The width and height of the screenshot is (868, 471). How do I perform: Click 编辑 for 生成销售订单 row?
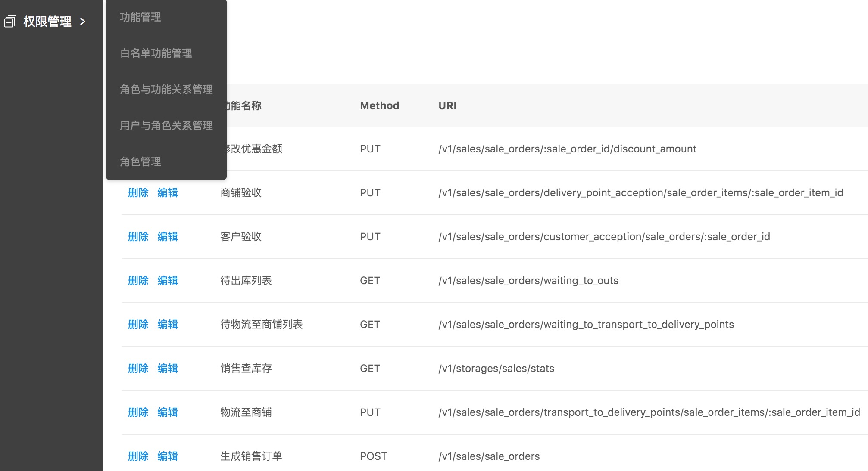(x=168, y=456)
